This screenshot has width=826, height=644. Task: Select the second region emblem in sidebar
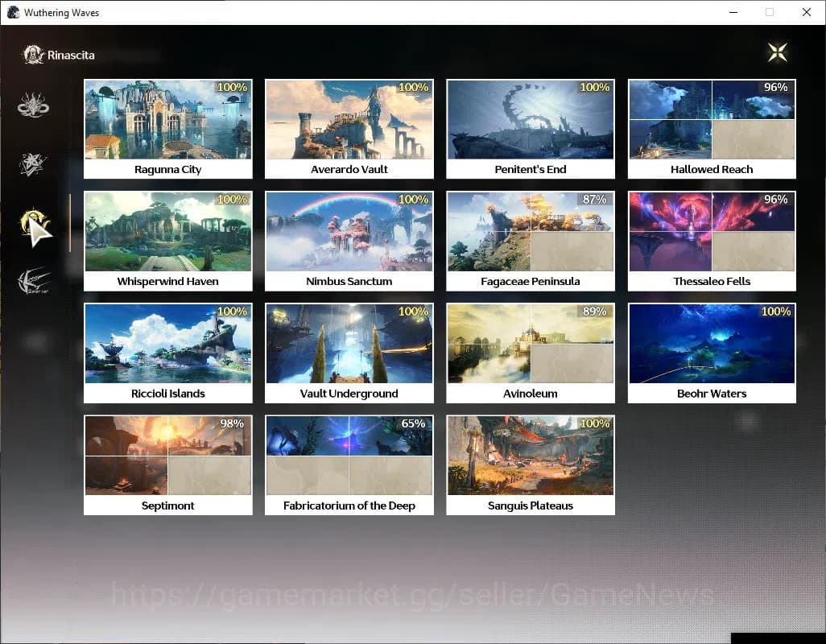(x=33, y=165)
